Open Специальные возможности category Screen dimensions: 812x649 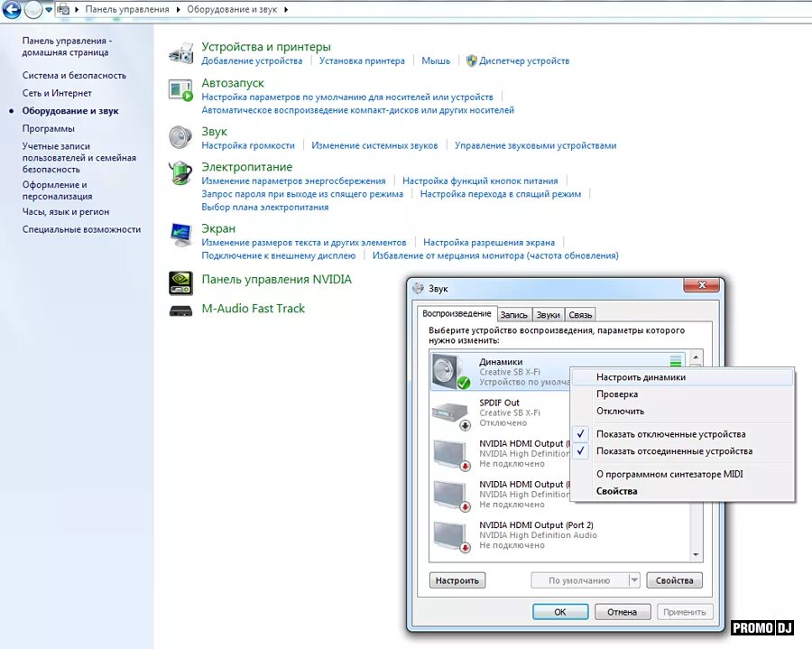[81, 229]
